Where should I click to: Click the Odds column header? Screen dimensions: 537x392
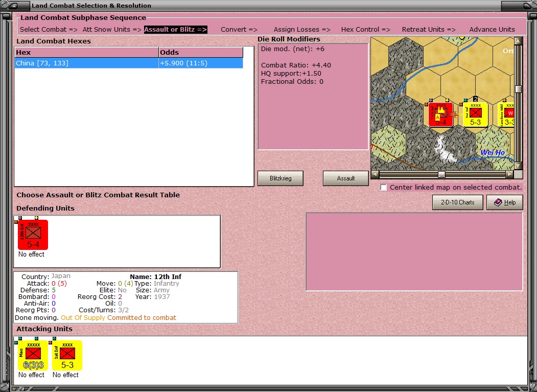(201, 53)
